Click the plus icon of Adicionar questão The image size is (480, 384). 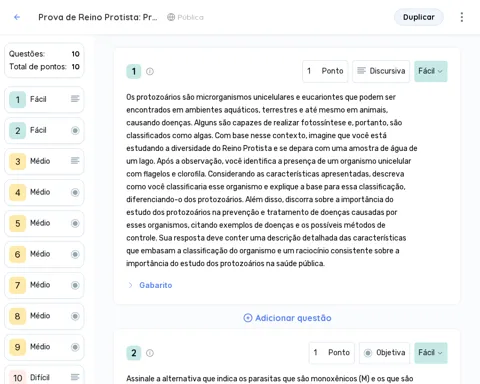coord(248,318)
